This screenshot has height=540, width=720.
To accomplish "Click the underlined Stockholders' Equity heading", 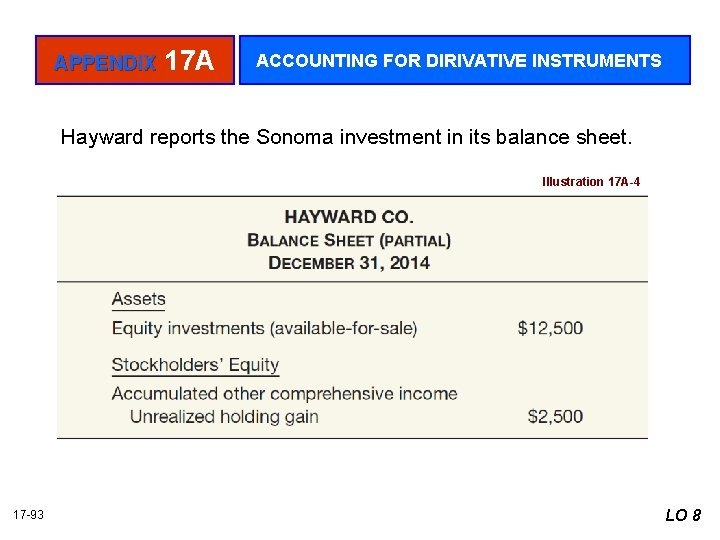I will point(195,365).
